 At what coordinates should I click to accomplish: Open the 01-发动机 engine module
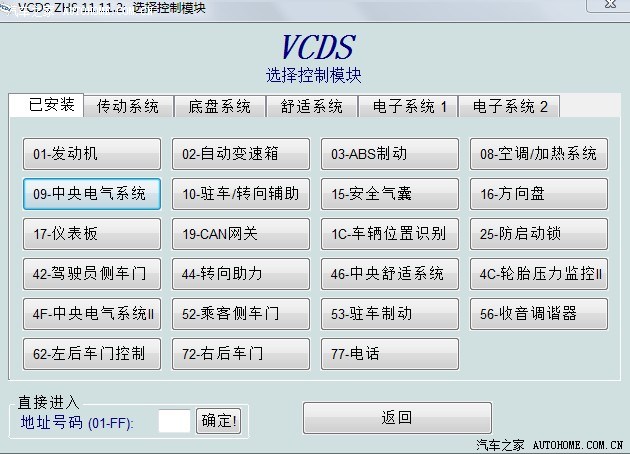91,154
